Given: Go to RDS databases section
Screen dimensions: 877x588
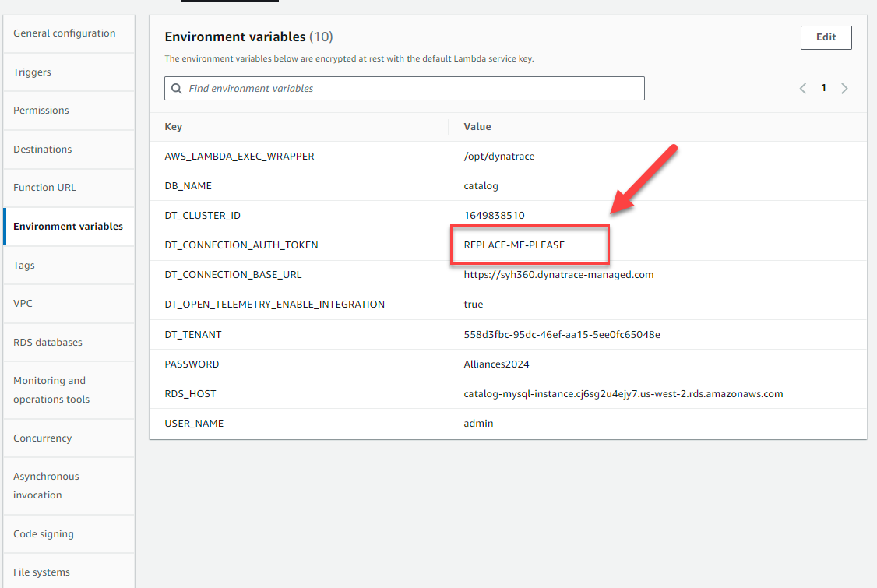Looking at the screenshot, I should coord(48,343).
